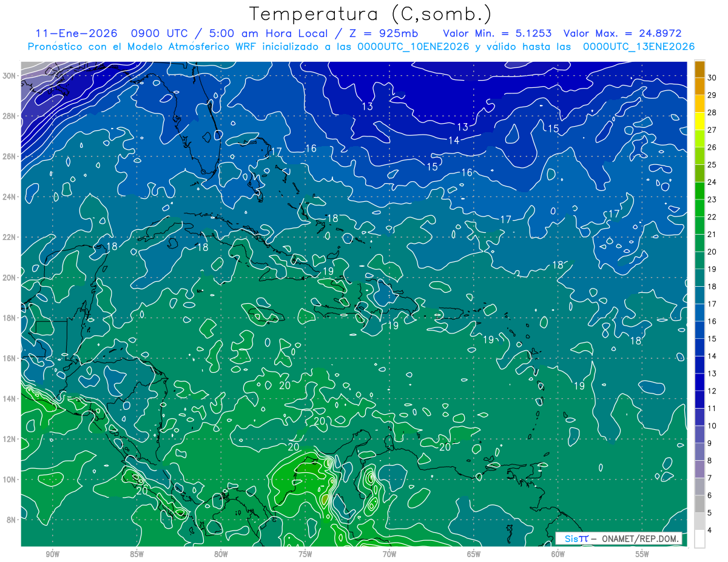Click the longitude label "60W"
728x562 pixels.
point(558,554)
